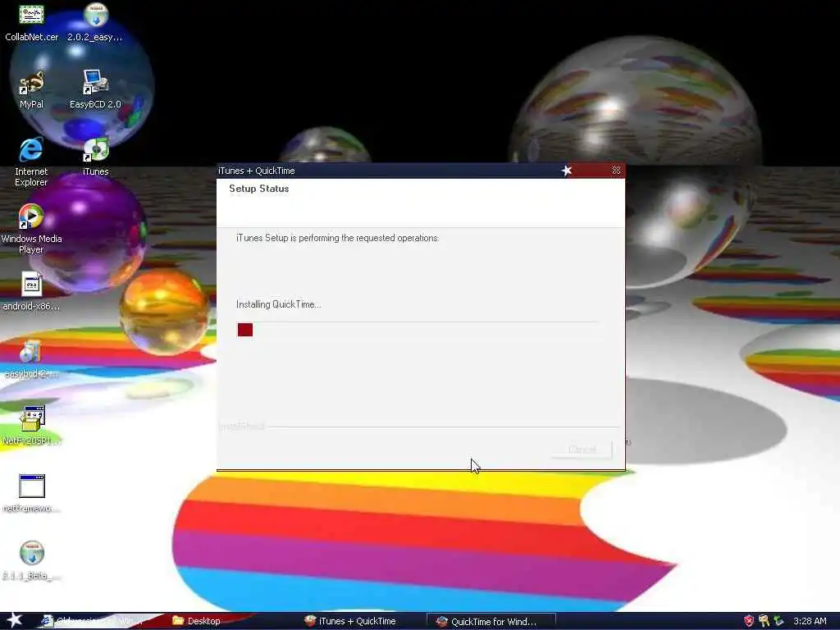Click the iTunes + QuickTime window title text
The image size is (840, 630).
257,171
